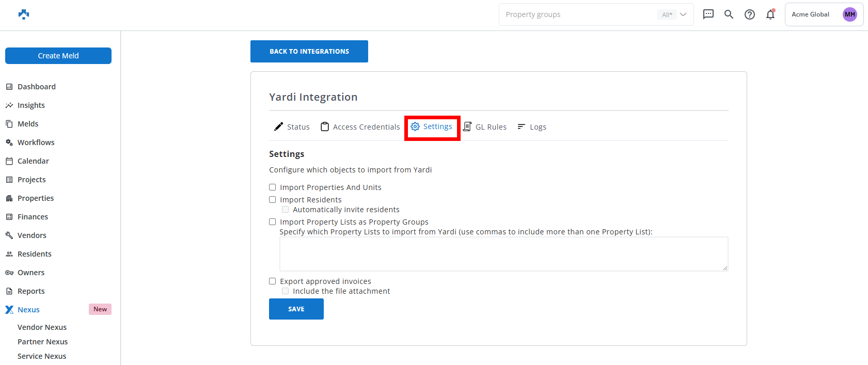Click the MH user avatar
868x365 pixels.
849,14
